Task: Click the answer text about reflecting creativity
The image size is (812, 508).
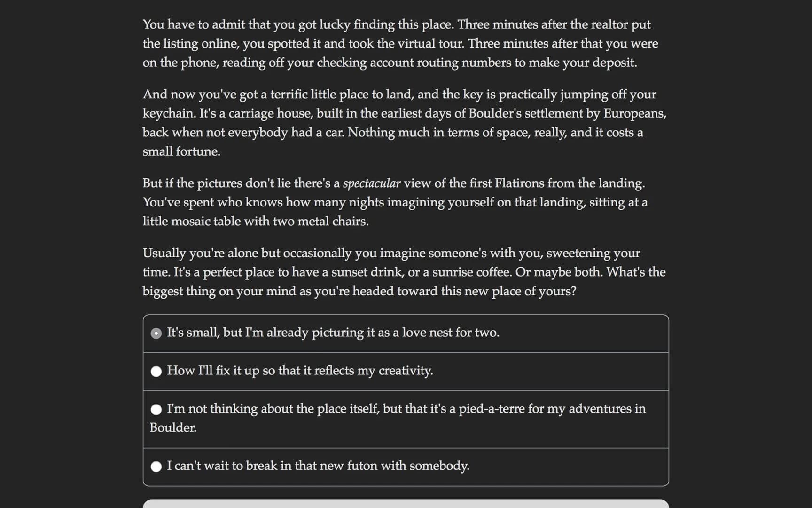Action: pyautogui.click(x=300, y=371)
